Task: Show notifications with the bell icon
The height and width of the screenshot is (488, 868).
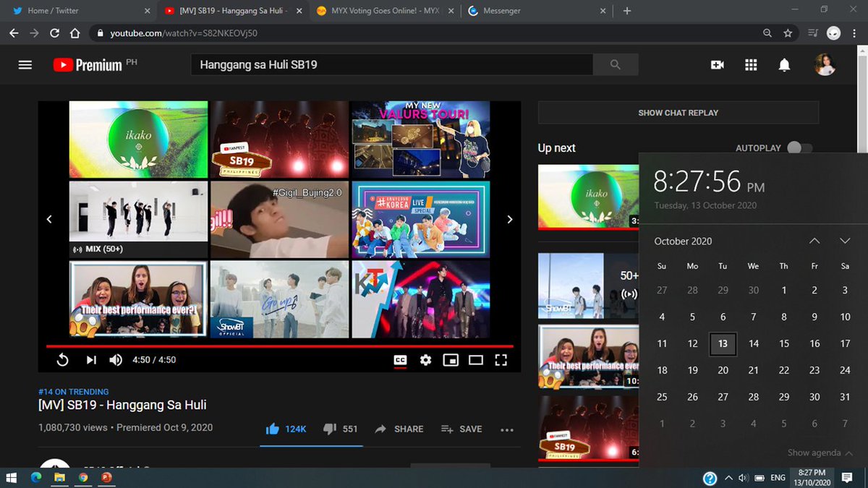Action: point(784,65)
